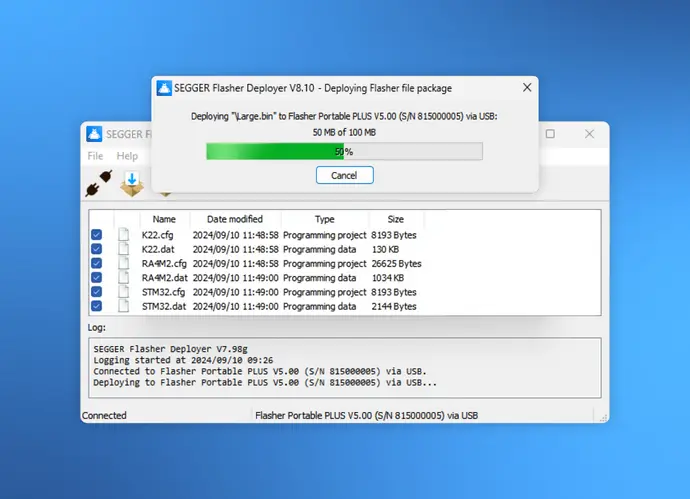The height and width of the screenshot is (499, 690).
Task: Sort files by Date modified header
Action: pos(234,219)
